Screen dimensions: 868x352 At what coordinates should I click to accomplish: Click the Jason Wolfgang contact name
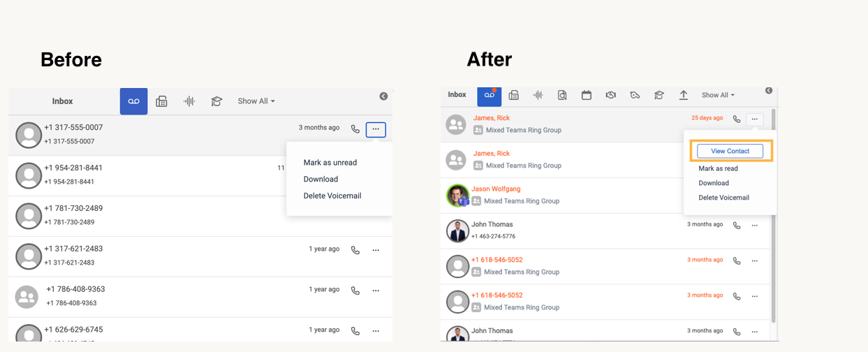point(495,189)
